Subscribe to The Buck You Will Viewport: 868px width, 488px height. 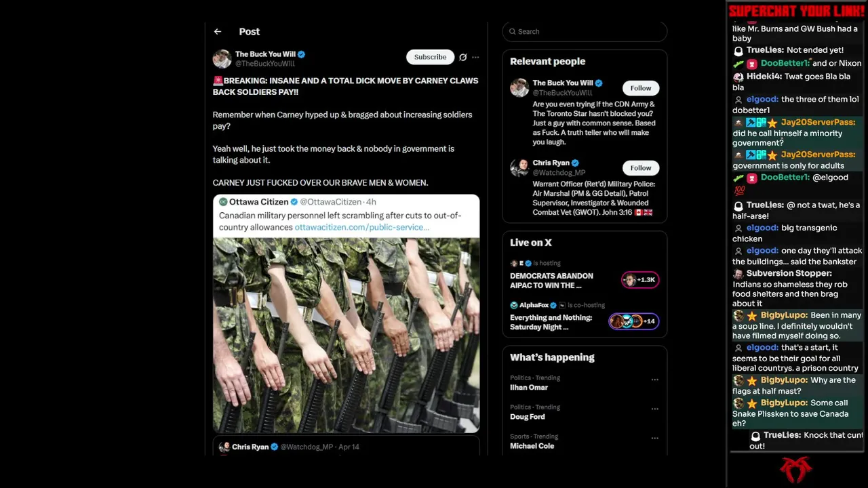pos(430,57)
